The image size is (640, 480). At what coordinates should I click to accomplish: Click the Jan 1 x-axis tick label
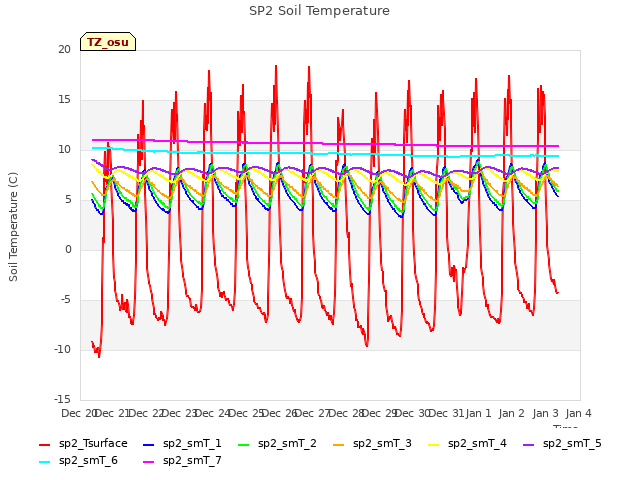[x=478, y=413]
